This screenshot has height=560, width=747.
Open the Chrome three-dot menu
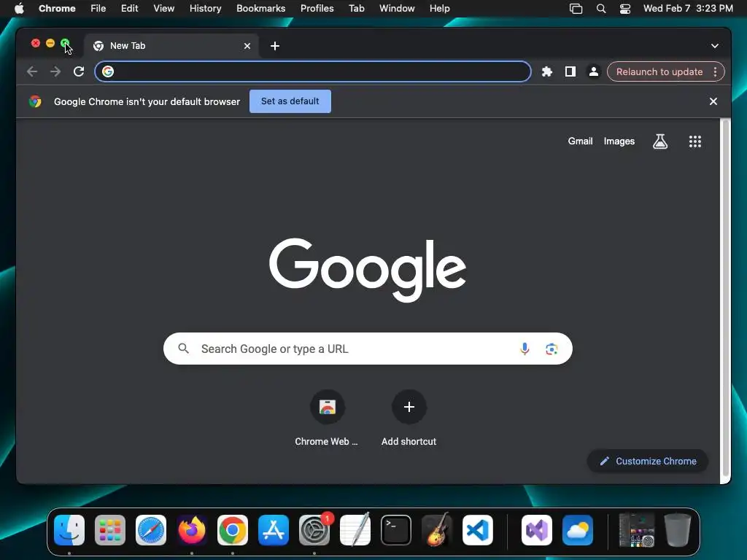pos(715,72)
